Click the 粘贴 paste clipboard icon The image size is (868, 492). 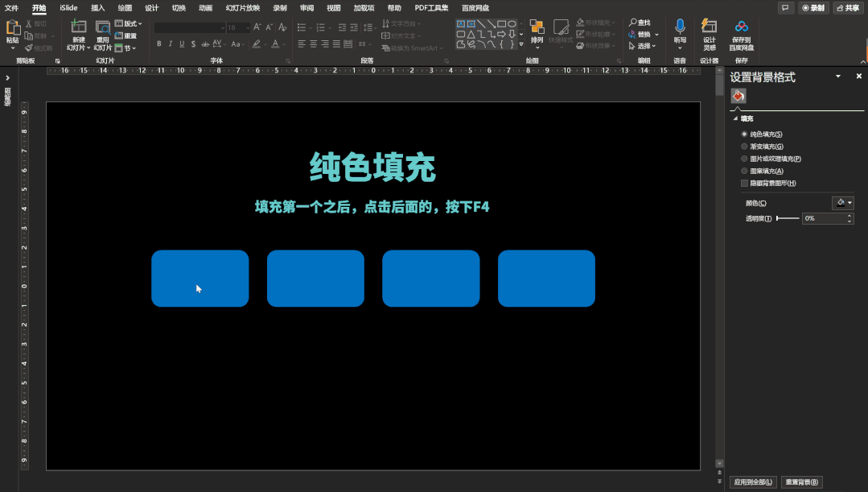click(x=13, y=27)
